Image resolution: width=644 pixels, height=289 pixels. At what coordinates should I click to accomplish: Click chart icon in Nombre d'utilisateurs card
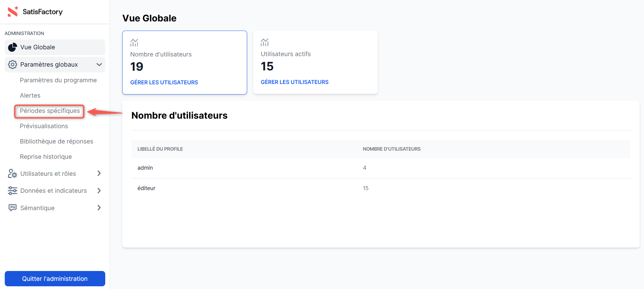134,43
